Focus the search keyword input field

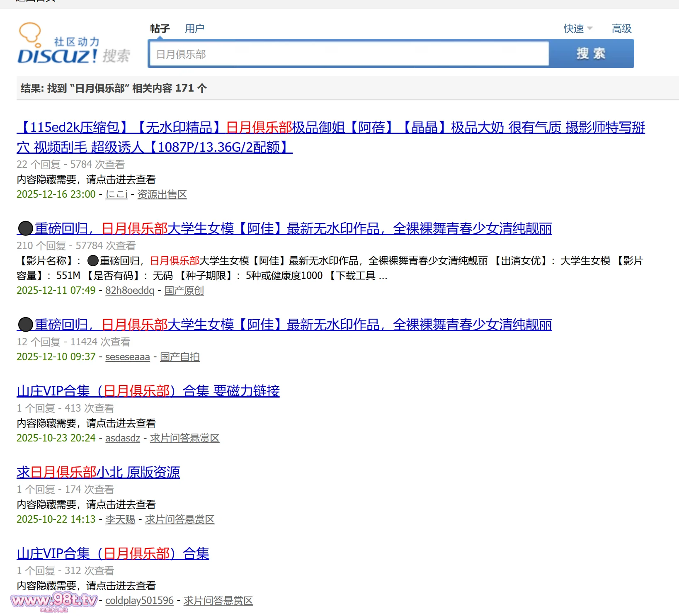(349, 54)
